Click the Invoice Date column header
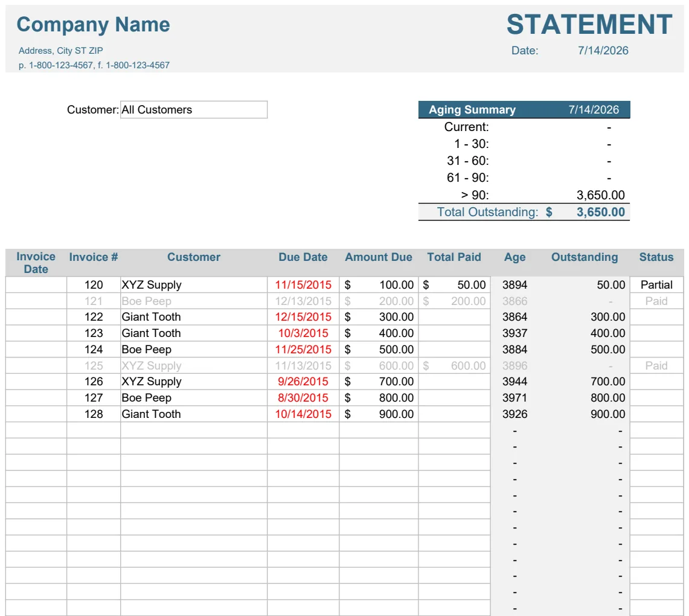The width and height of the screenshot is (689, 616). tap(36, 263)
